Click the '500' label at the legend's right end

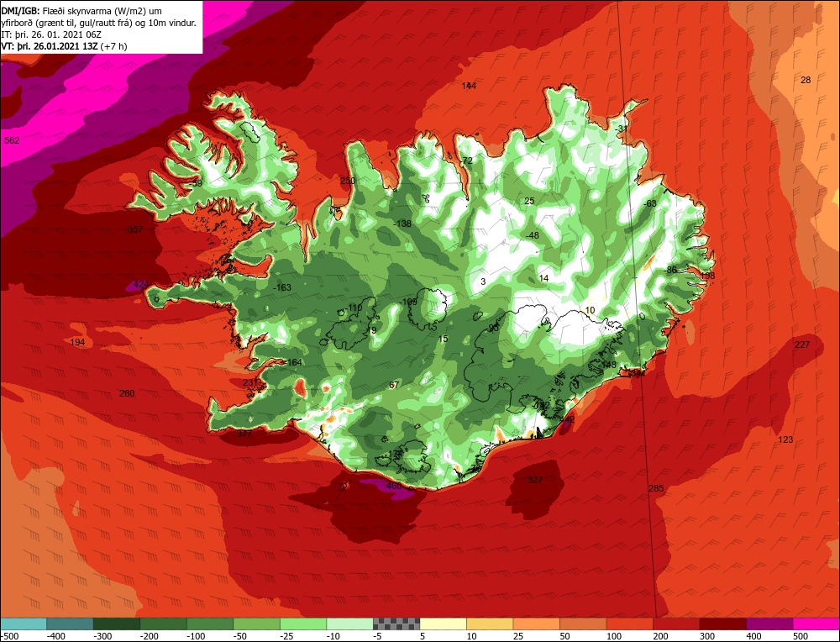click(x=801, y=636)
